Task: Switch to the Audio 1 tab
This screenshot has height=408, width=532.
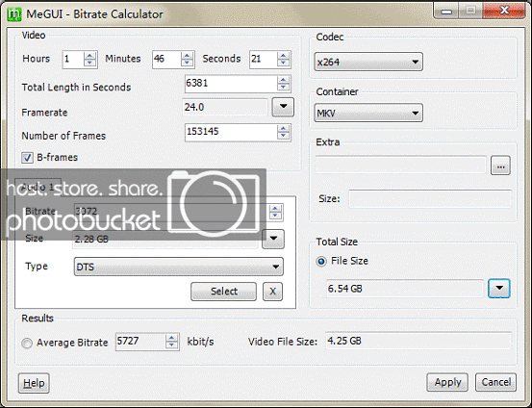Action: click(x=38, y=187)
